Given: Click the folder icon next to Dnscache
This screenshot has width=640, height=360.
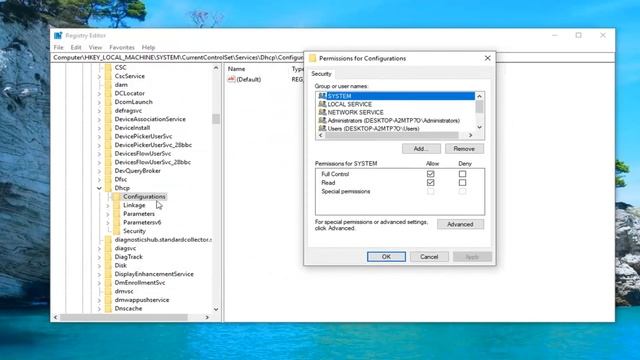Looking at the screenshot, I should tap(108, 308).
